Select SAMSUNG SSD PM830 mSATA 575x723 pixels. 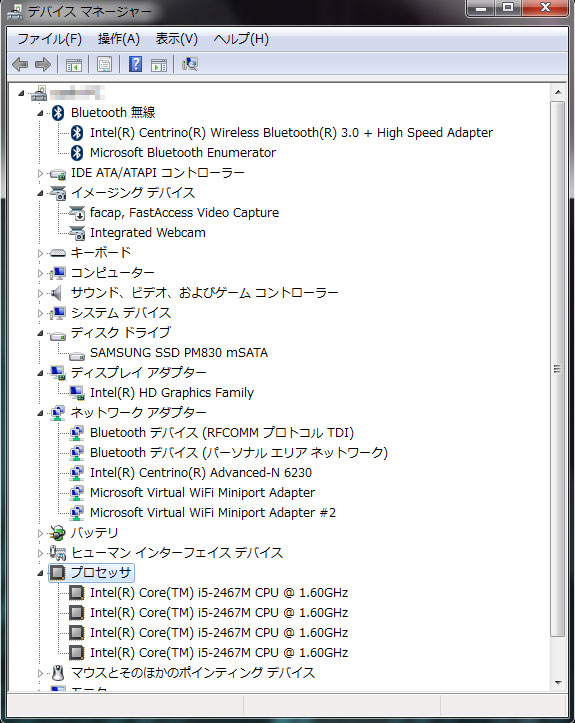tap(179, 353)
